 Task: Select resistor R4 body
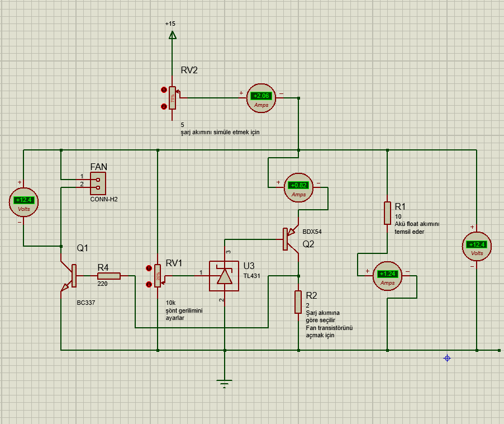[x=109, y=276]
